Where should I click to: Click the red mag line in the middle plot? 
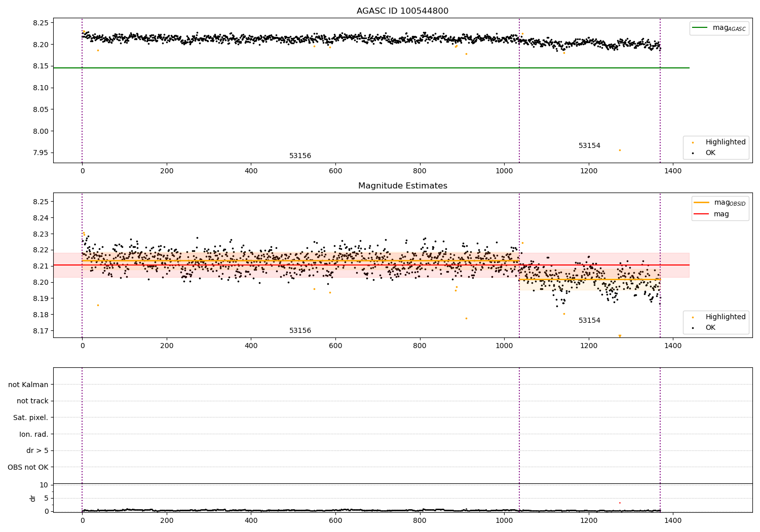[x=371, y=265]
